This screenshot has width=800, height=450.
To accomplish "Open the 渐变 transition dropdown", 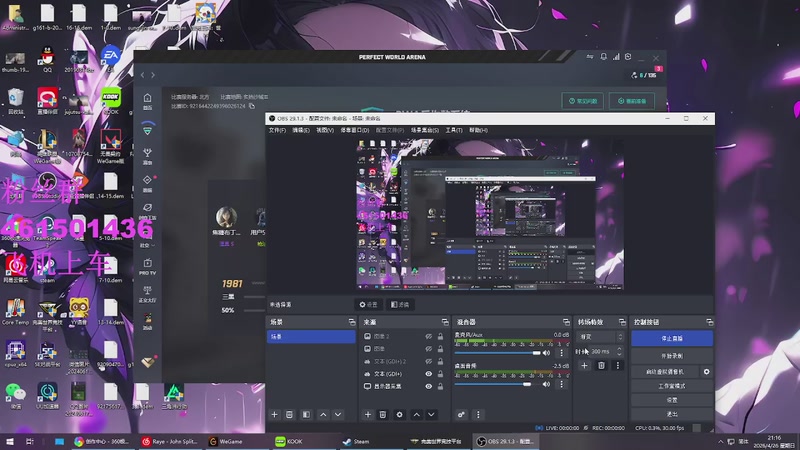I will [601, 337].
